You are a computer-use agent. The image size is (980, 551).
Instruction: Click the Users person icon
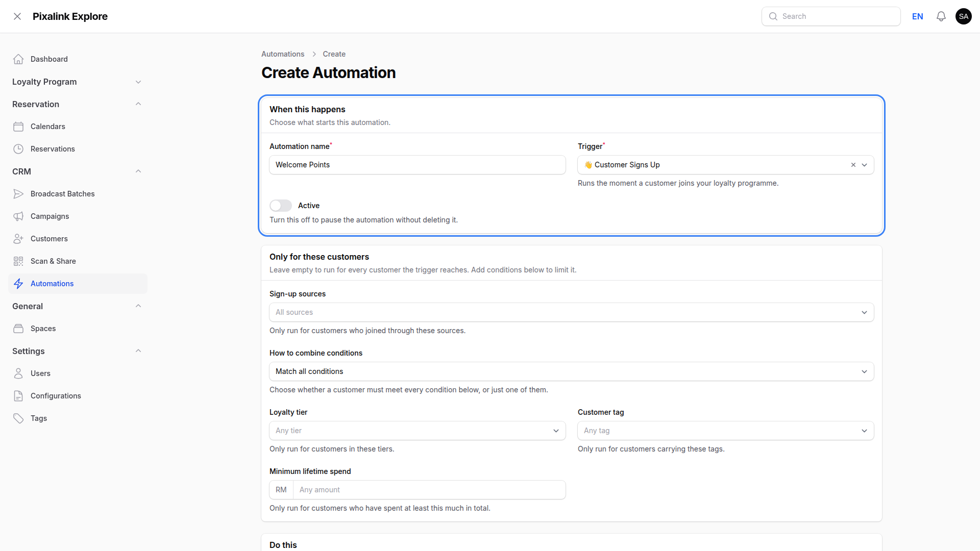click(18, 373)
